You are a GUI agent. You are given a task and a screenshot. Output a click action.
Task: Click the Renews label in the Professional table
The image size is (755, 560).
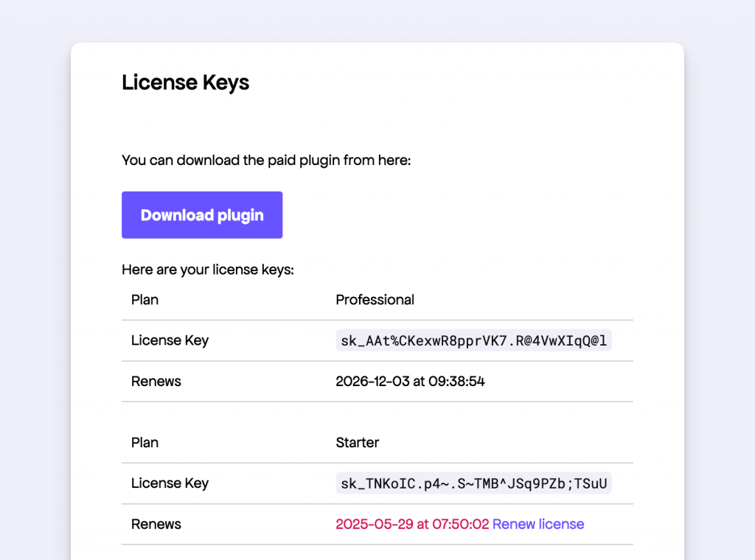coord(156,381)
